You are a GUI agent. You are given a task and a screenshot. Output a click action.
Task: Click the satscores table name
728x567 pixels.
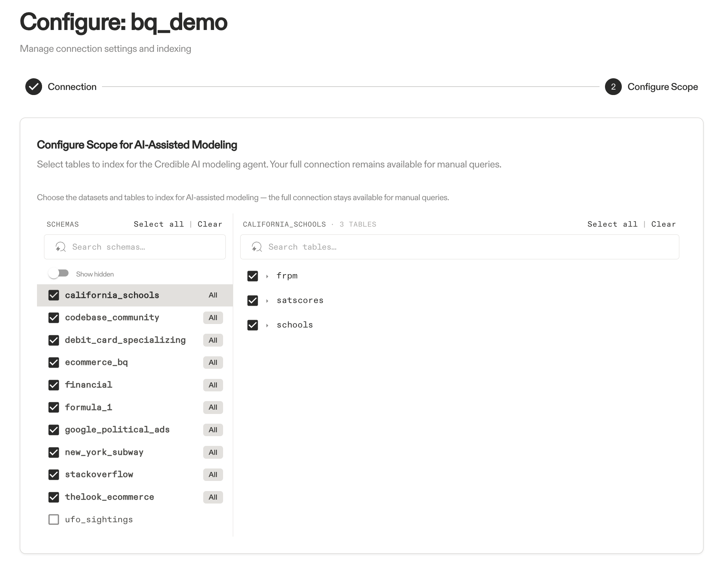[x=300, y=301]
